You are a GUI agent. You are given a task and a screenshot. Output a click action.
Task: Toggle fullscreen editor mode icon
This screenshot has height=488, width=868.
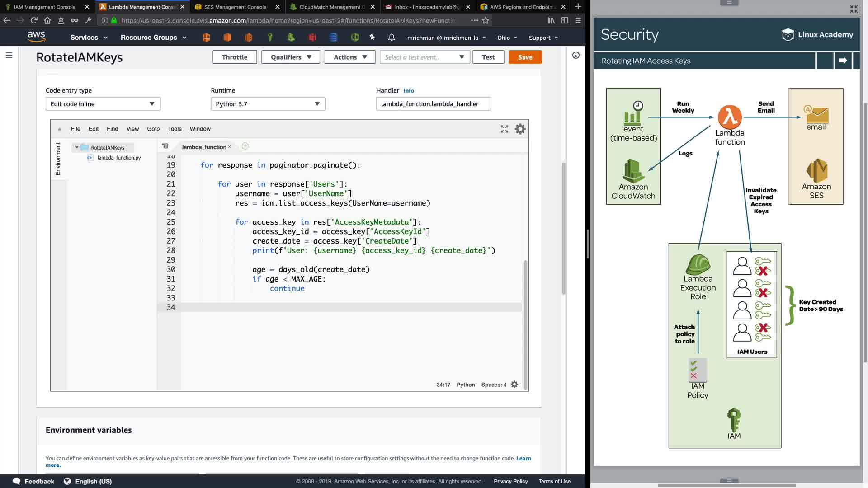(505, 129)
